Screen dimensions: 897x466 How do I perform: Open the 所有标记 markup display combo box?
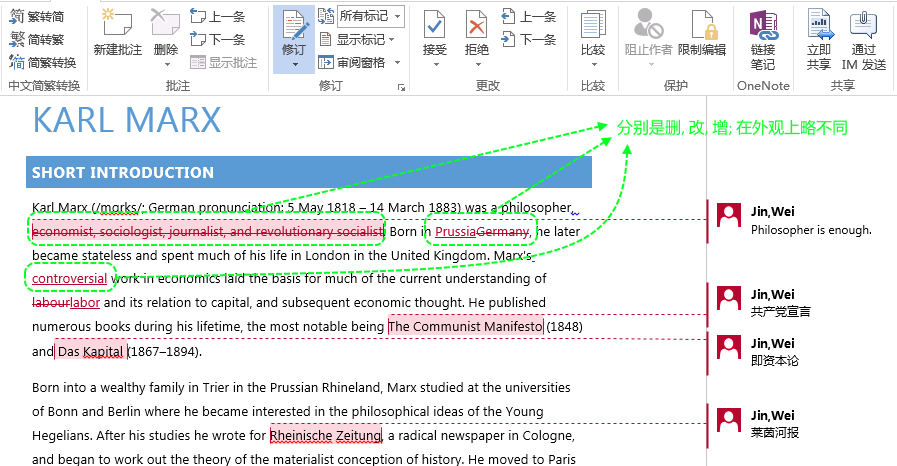pos(371,16)
